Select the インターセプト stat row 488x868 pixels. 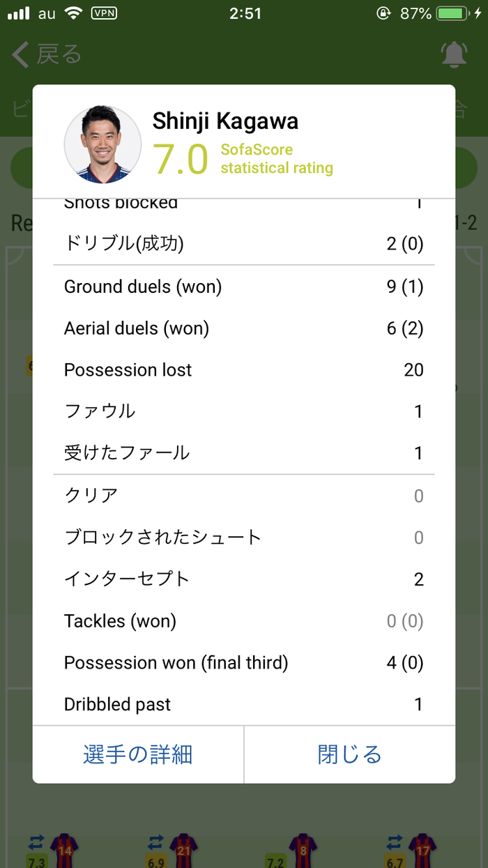coord(244,579)
